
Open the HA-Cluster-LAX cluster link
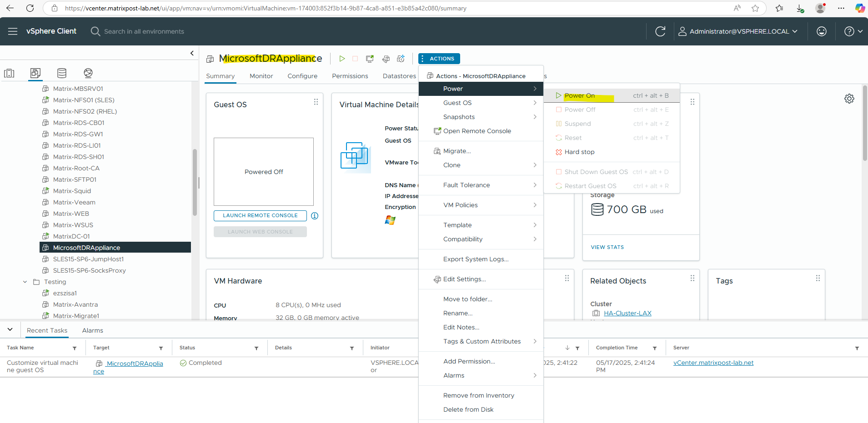tap(627, 313)
